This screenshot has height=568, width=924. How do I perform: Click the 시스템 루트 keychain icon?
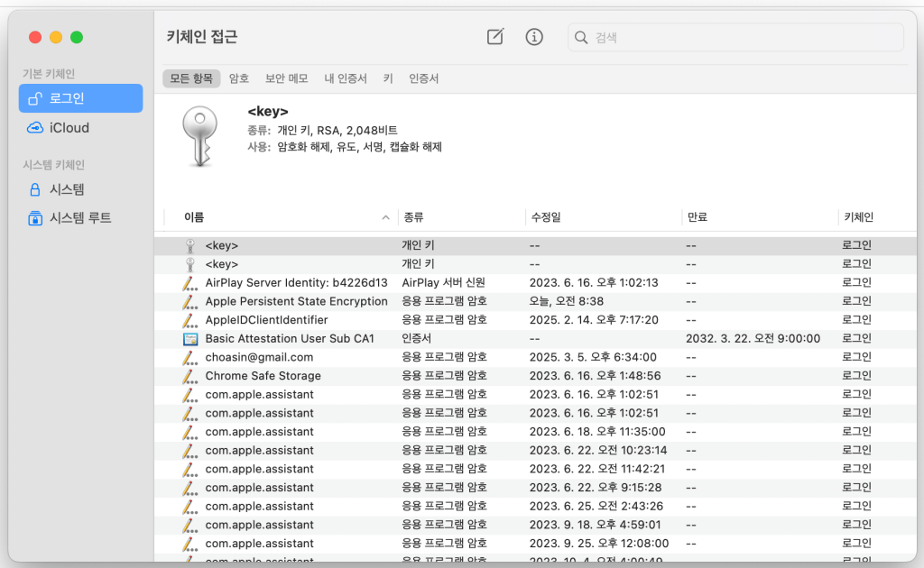[35, 218]
